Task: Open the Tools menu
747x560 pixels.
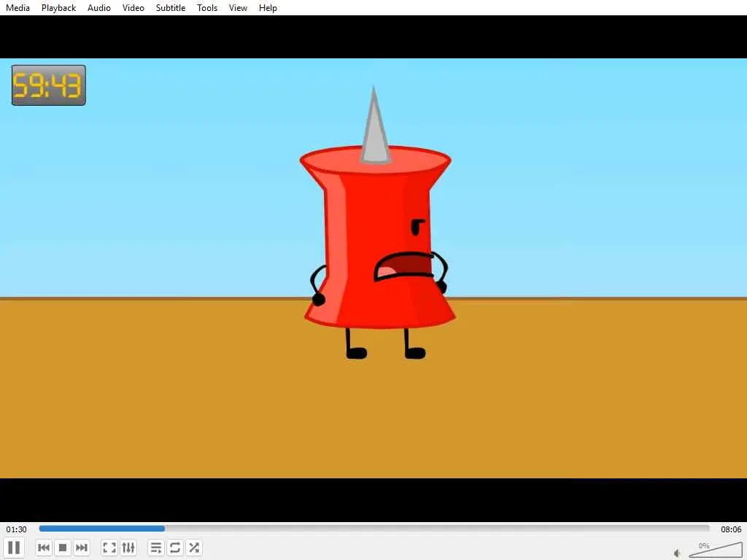Action: pyautogui.click(x=207, y=7)
